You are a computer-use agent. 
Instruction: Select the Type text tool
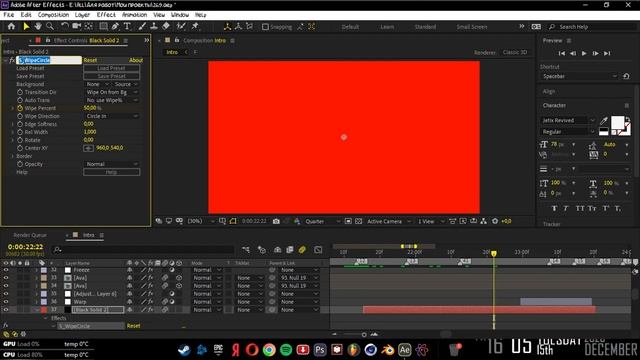pyautogui.click(x=127, y=27)
